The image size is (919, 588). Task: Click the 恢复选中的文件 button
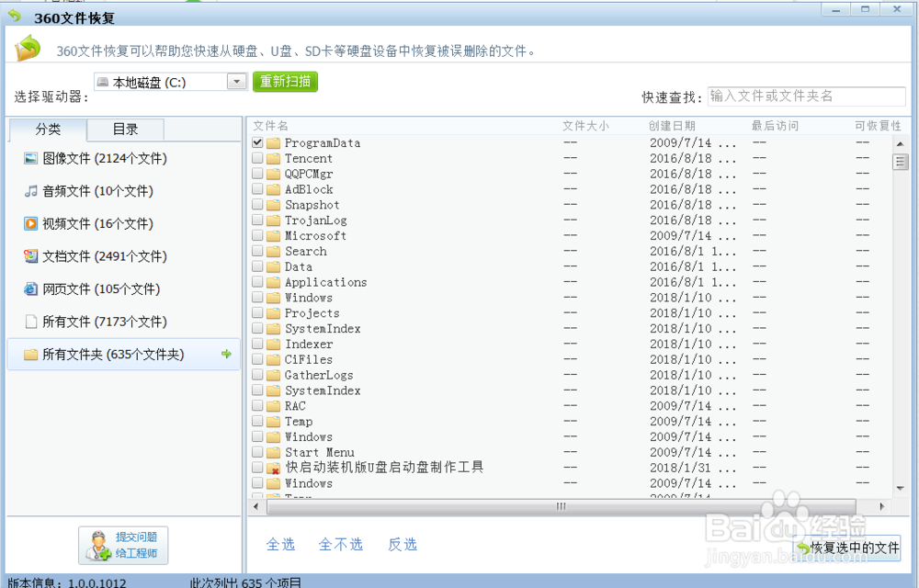pyautogui.click(x=847, y=548)
